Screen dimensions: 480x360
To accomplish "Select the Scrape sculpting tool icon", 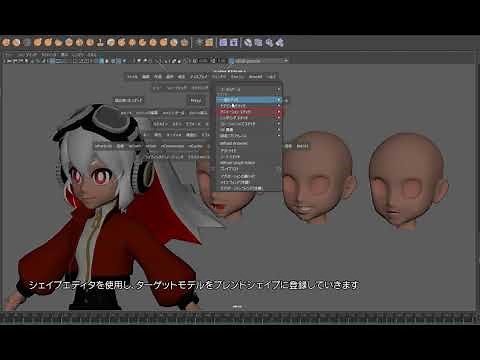I will (x=121, y=43).
